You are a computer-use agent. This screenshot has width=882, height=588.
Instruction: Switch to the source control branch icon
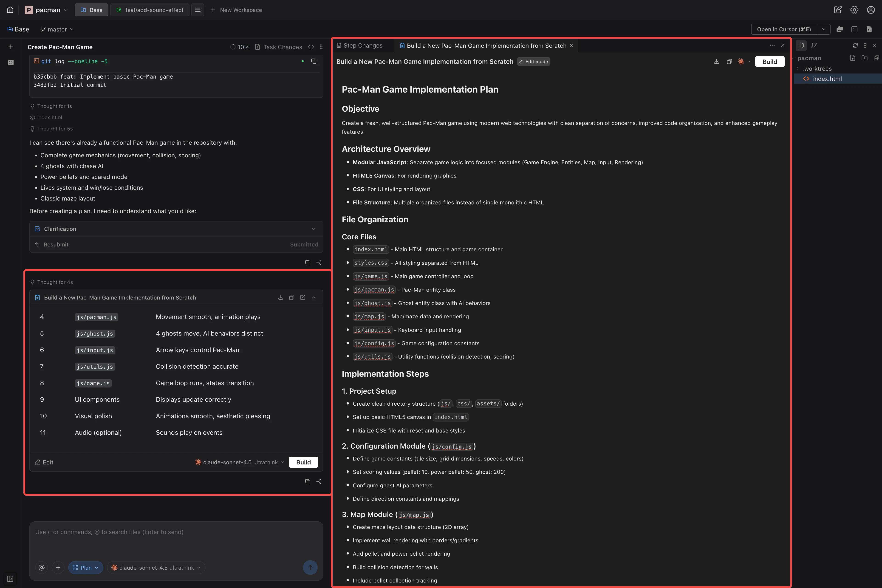(814, 45)
